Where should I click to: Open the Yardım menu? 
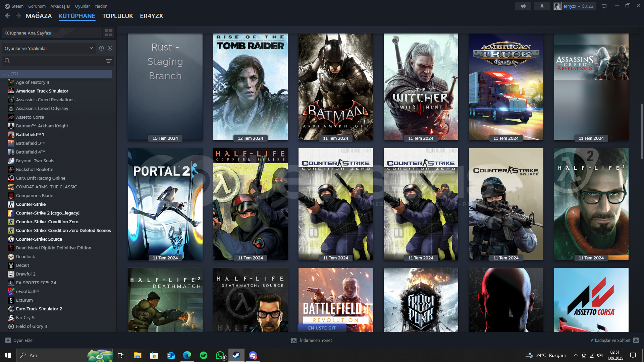pyautogui.click(x=101, y=6)
